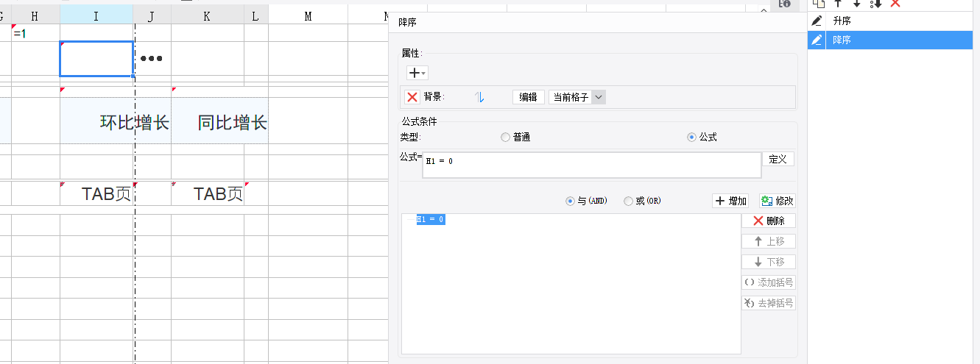The image size is (980, 364).
Task: Click the pencil icon beside 升序
Action: tap(817, 21)
